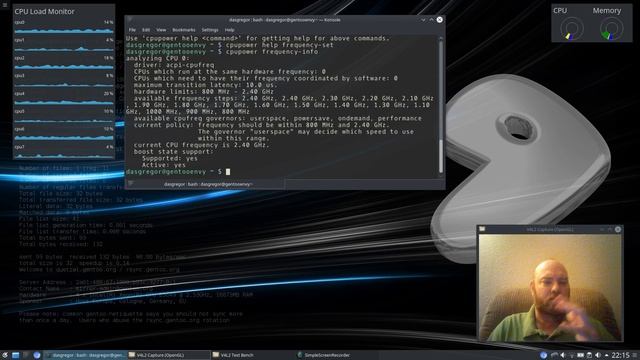Switch to SimpleScreenRecorder taskbar entry
640x360 pixels.
tap(336, 355)
